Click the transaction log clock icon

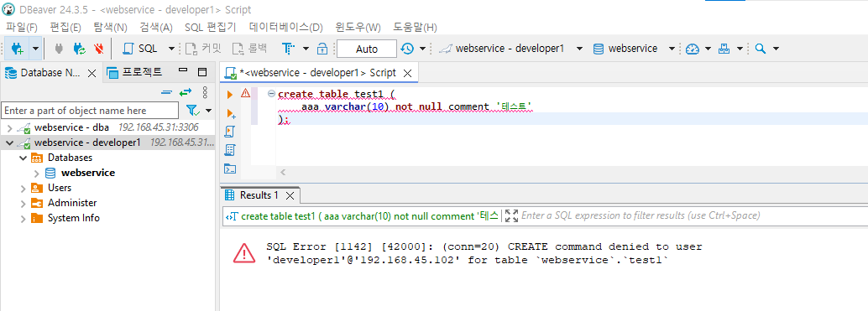(407, 49)
